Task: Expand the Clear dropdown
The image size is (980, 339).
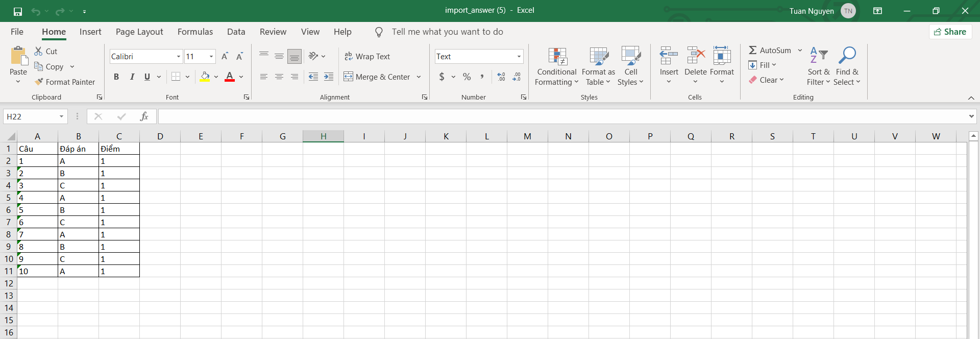Action: click(781, 80)
